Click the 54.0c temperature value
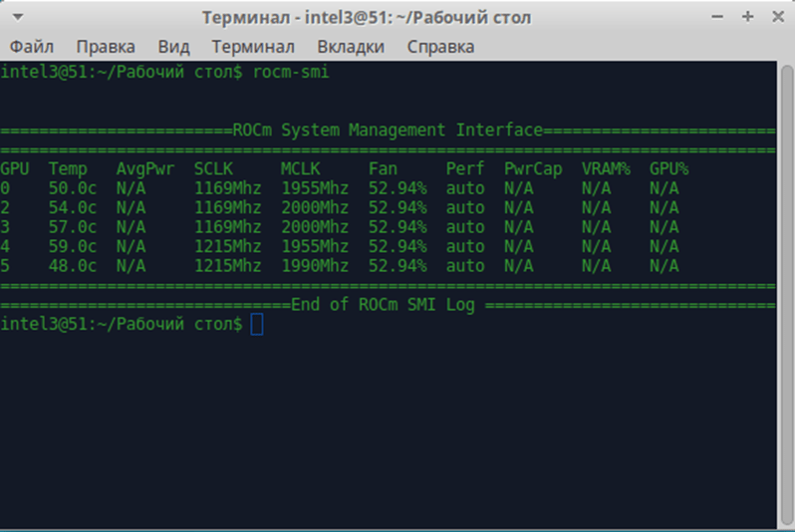 [x=73, y=208]
